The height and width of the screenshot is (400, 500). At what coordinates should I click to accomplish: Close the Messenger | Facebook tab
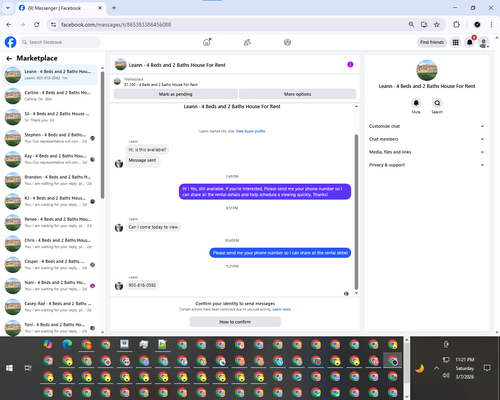pyautogui.click(x=100, y=8)
